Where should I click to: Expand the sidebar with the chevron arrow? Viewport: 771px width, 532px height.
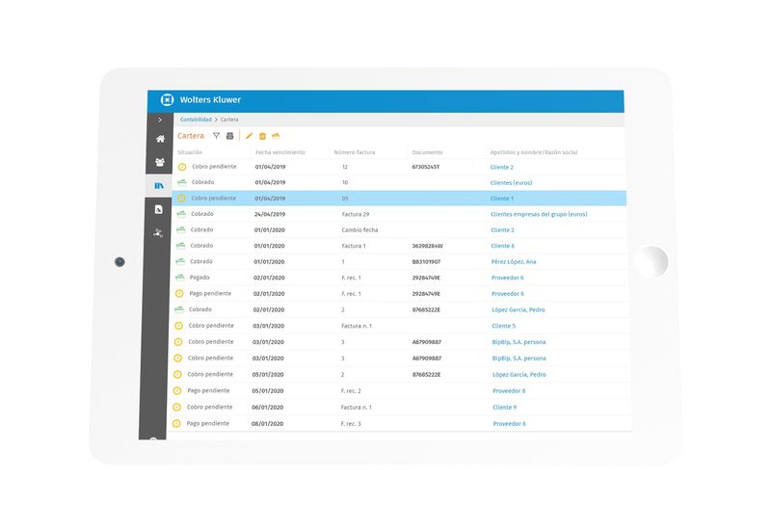point(160,120)
